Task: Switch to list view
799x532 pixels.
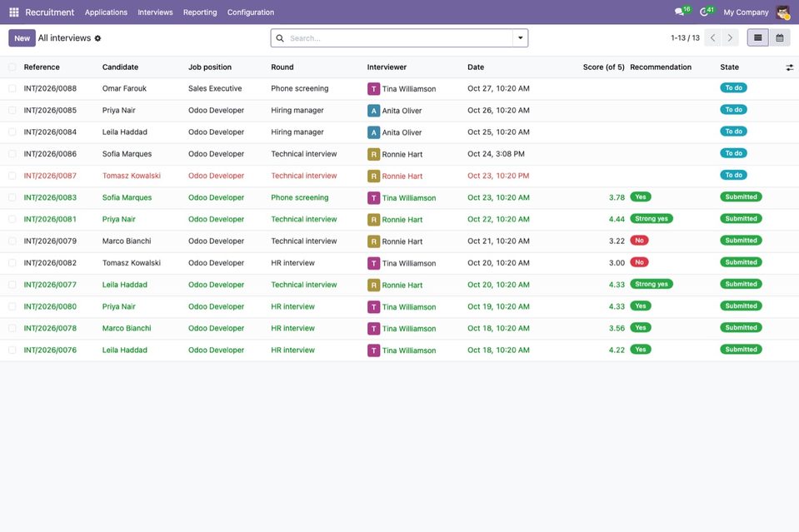Action: click(x=757, y=37)
